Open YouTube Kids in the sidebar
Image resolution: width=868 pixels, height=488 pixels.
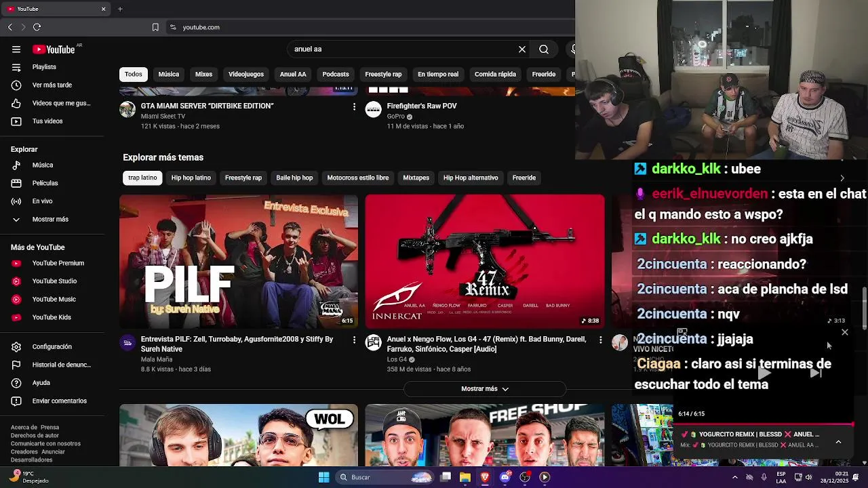pyautogui.click(x=52, y=317)
